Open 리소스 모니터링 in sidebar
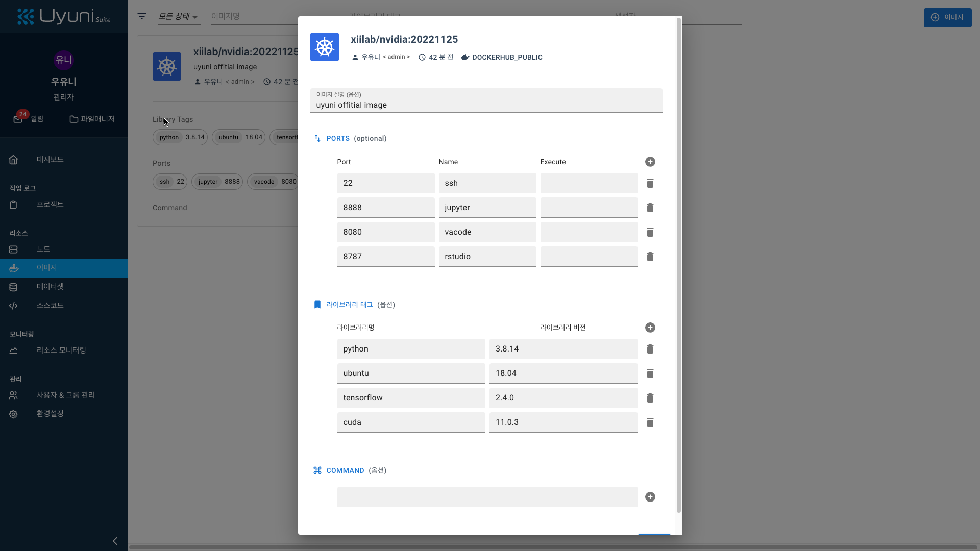Viewport: 980px width, 551px height. 64,350
